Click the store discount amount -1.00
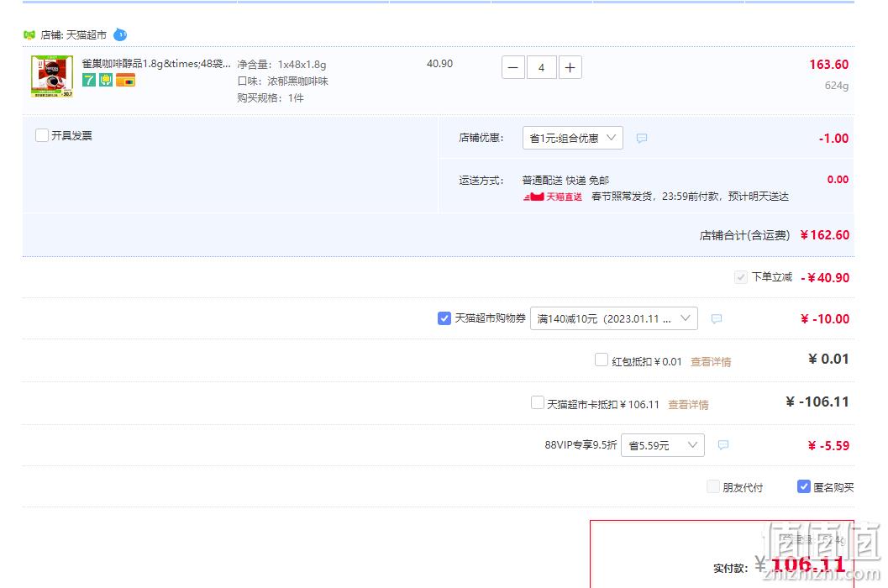888x588 pixels. click(833, 139)
